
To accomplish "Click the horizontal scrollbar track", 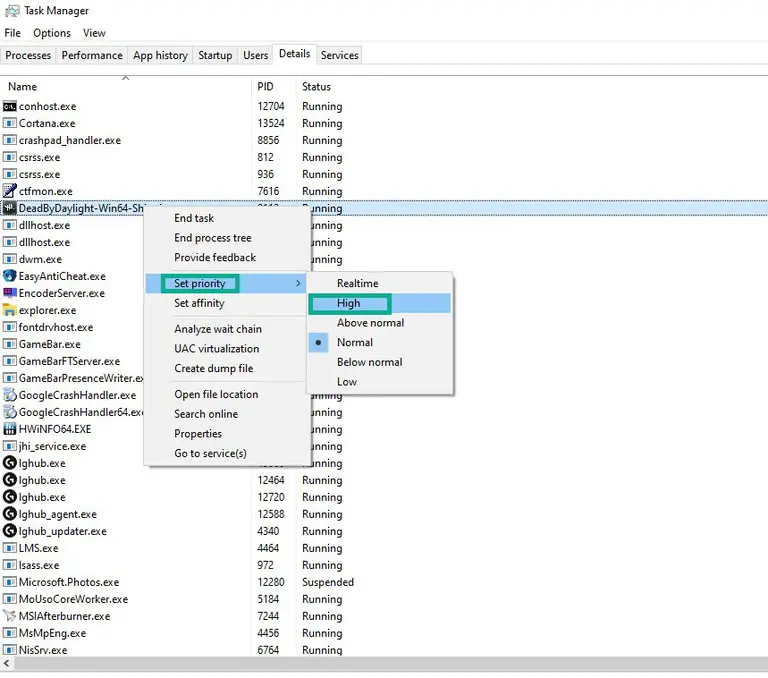I will (x=389, y=663).
